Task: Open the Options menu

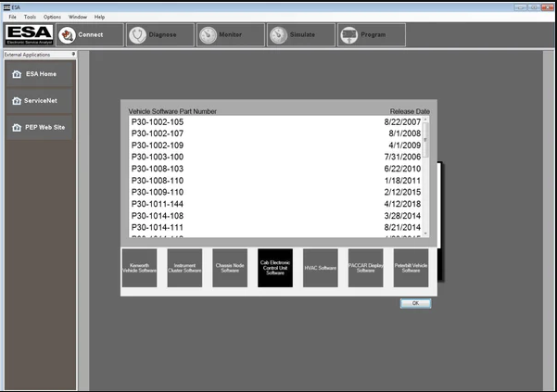Action: click(52, 17)
